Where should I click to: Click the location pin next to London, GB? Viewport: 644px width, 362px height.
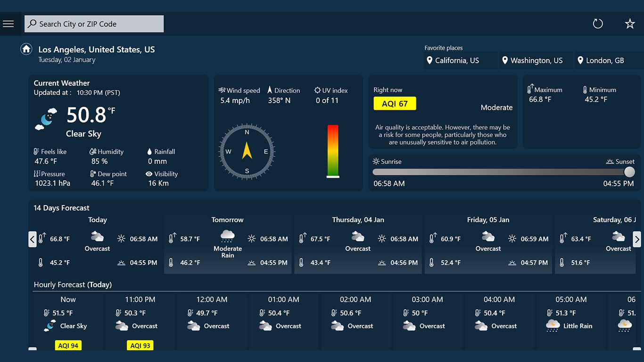pyautogui.click(x=581, y=60)
